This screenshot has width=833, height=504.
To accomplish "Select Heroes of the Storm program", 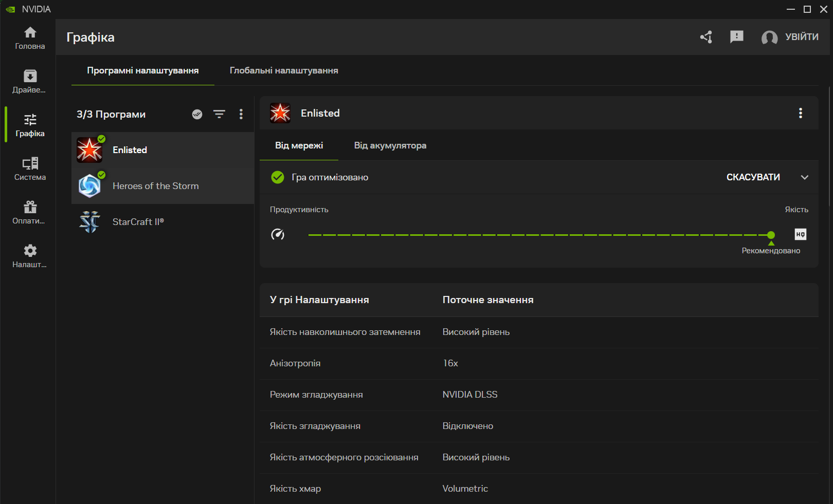I will [162, 186].
